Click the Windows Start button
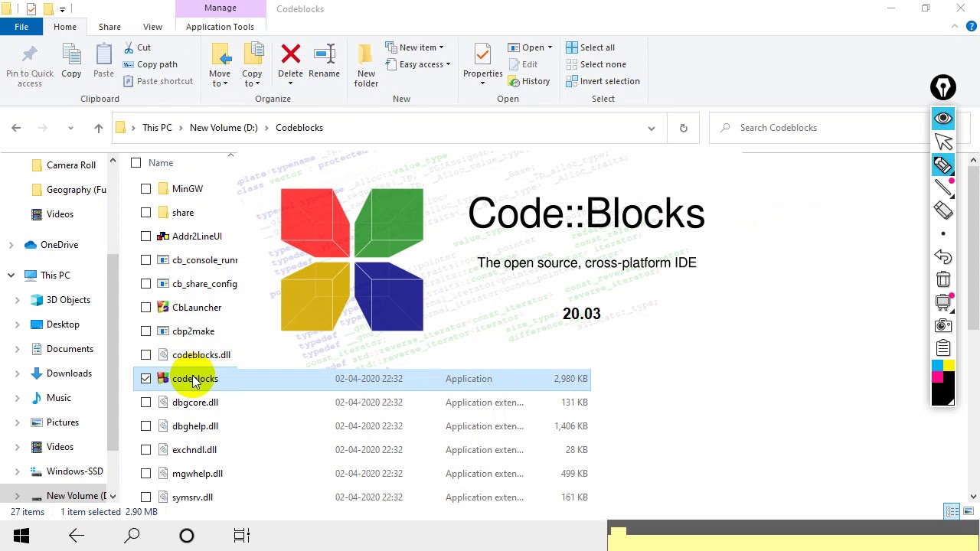The height and width of the screenshot is (551, 980). point(21,536)
